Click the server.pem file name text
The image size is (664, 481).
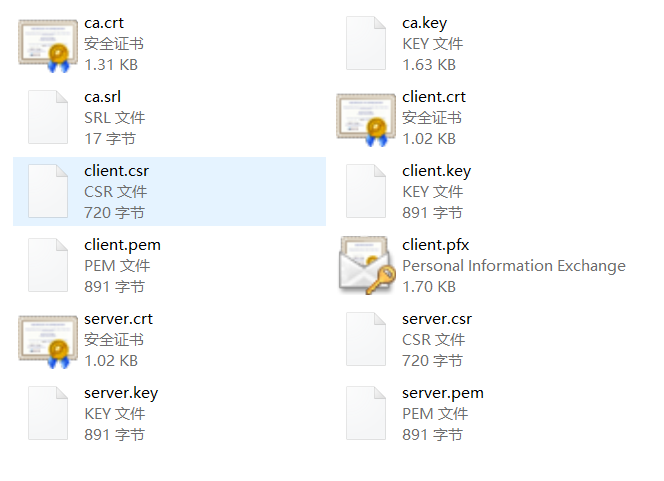pyautogui.click(x=442, y=393)
